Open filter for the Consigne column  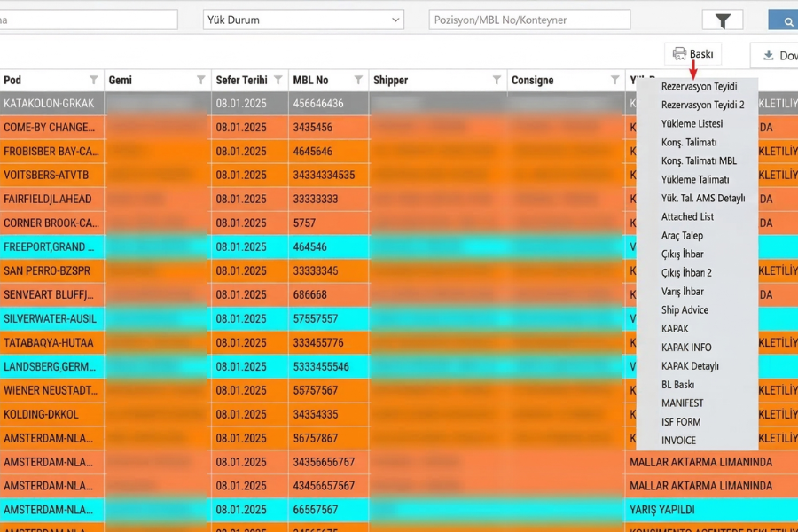614,81
